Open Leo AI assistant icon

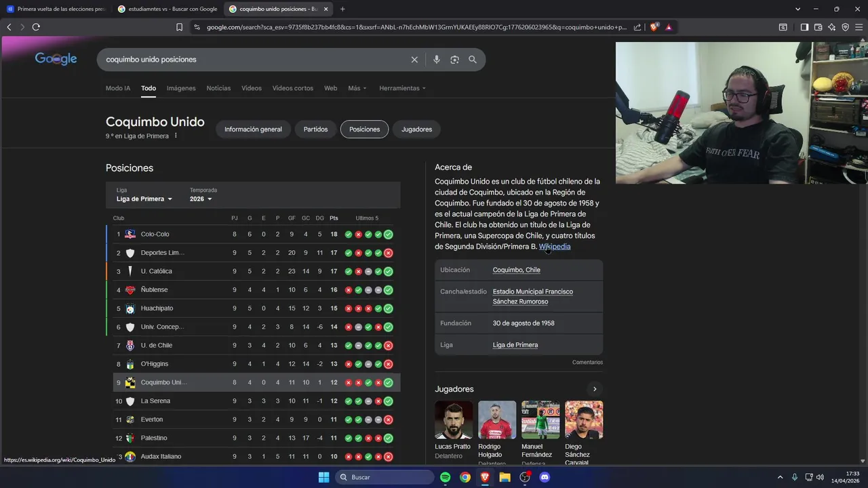831,27
